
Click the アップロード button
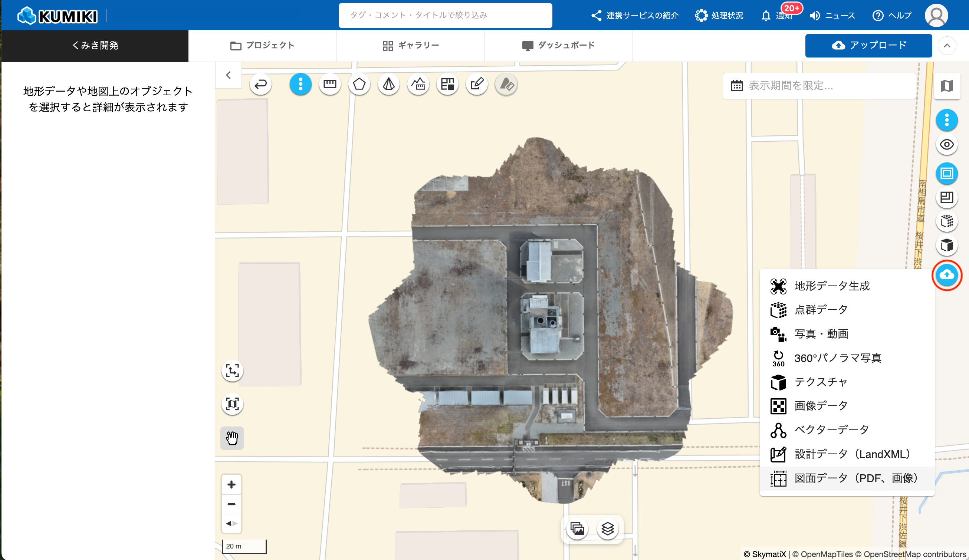coord(868,45)
